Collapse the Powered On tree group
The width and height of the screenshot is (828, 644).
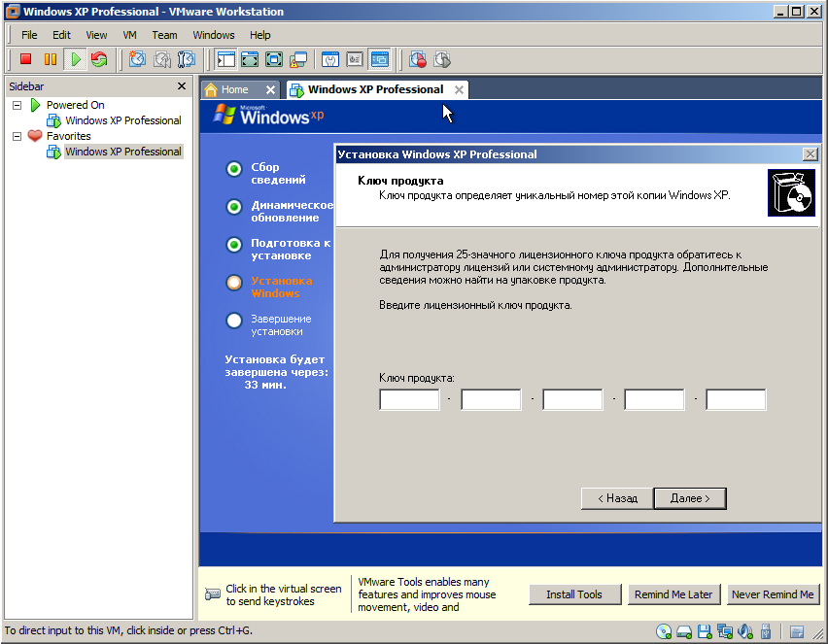point(17,105)
